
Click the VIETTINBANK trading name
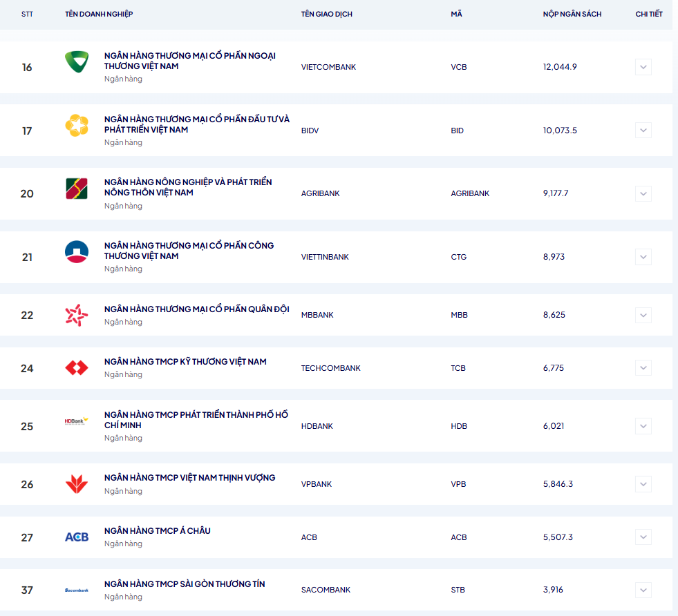(325, 257)
